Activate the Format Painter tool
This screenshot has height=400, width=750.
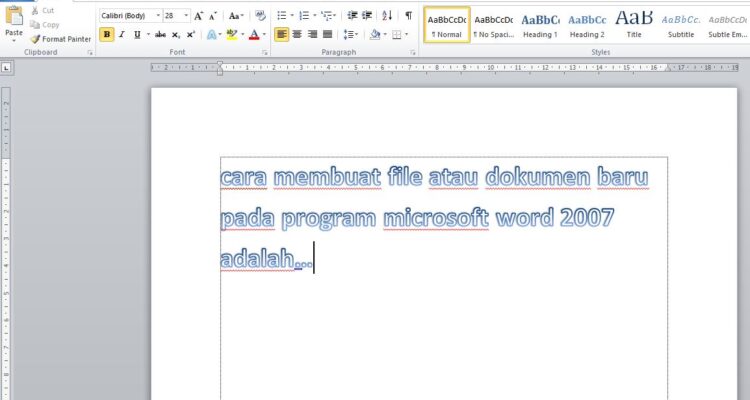(61, 39)
